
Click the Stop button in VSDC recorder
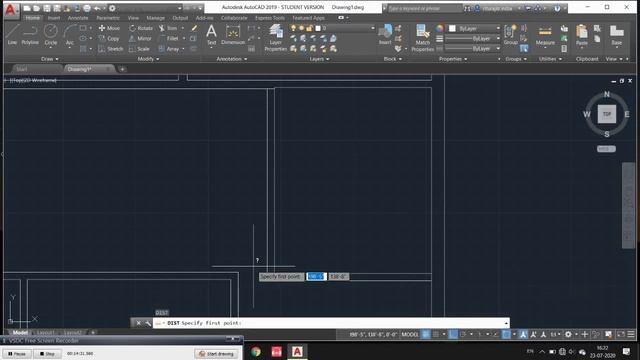pos(47,353)
